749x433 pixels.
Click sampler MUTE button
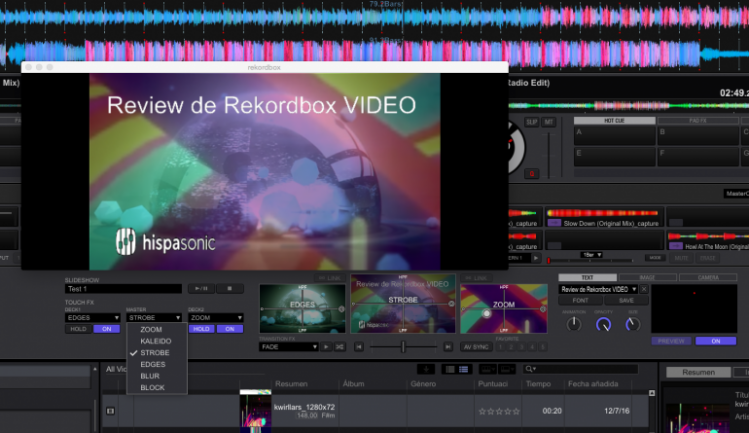pyautogui.click(x=681, y=258)
